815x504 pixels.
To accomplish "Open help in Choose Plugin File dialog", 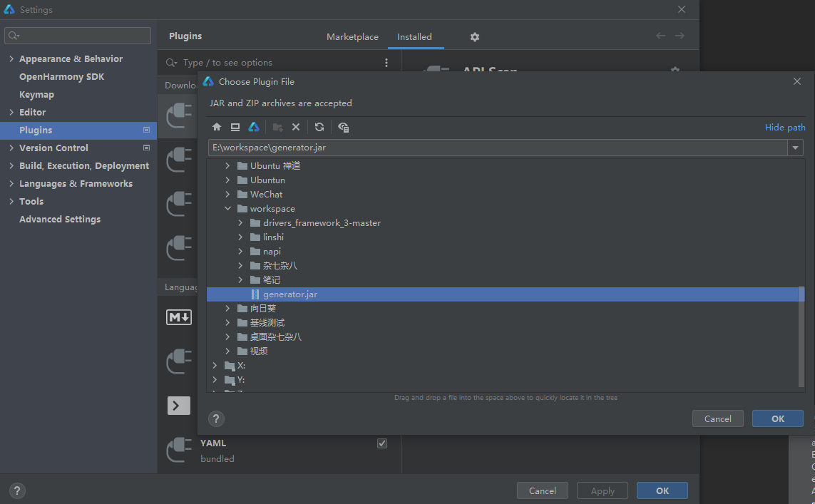I will pos(216,418).
